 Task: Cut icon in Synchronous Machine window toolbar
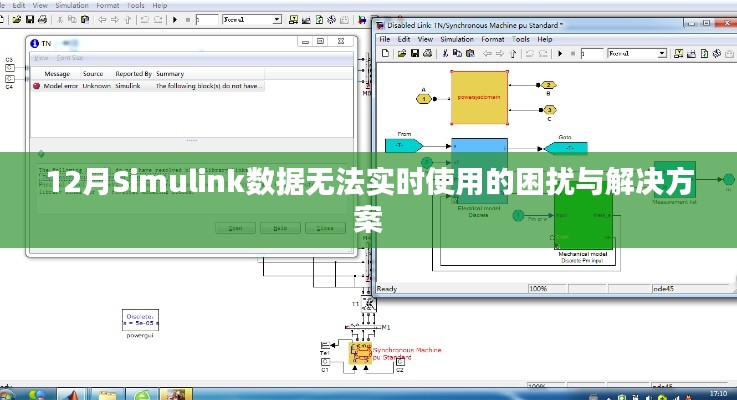pyautogui.click(x=445, y=54)
